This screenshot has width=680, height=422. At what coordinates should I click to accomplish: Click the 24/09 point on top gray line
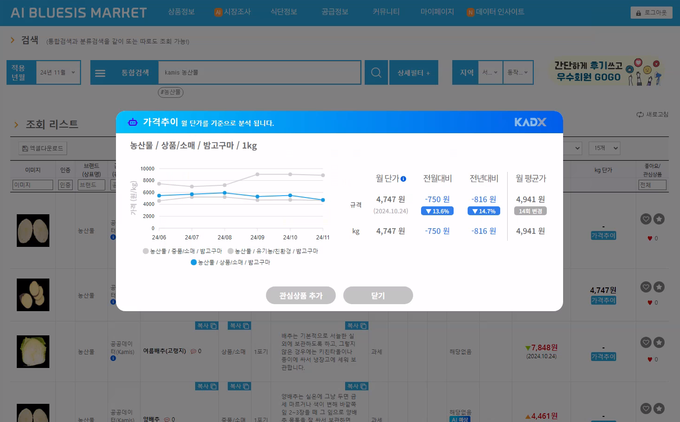click(258, 174)
